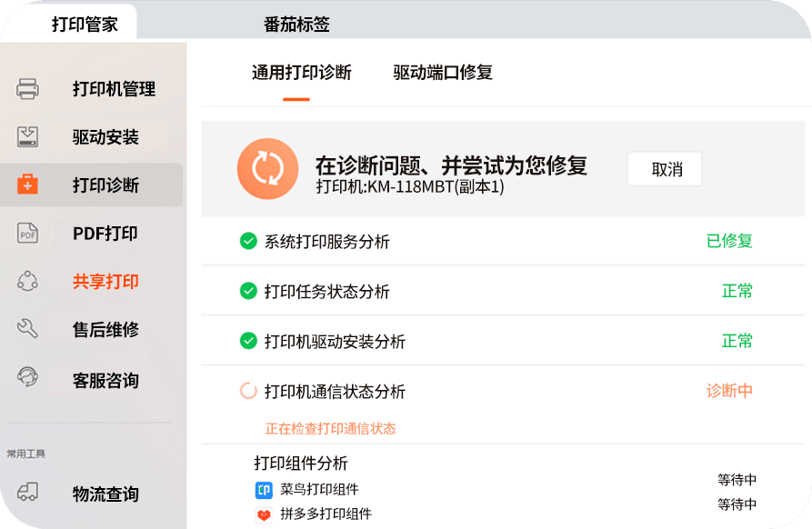Click the 打印诊断 toolbox icon
The height and width of the screenshot is (529, 812).
(27, 185)
